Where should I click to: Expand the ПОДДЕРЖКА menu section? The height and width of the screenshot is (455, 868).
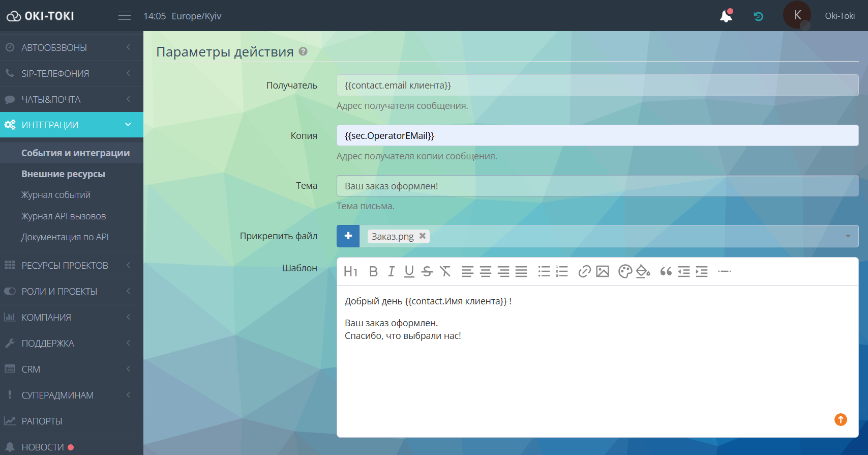72,343
